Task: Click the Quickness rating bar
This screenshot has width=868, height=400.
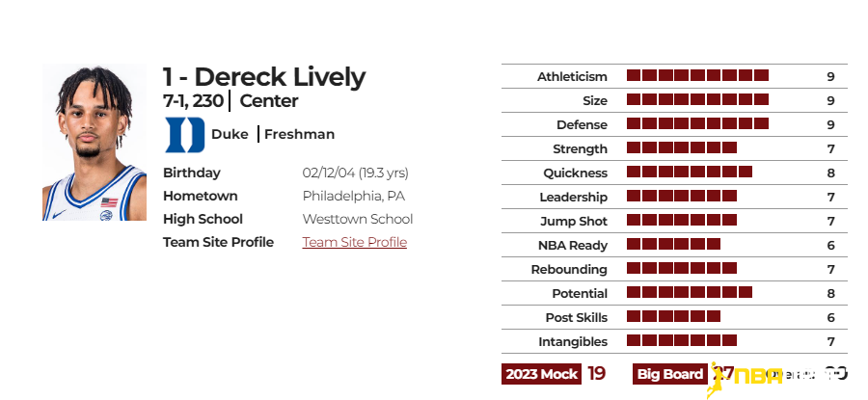Action: [x=690, y=173]
